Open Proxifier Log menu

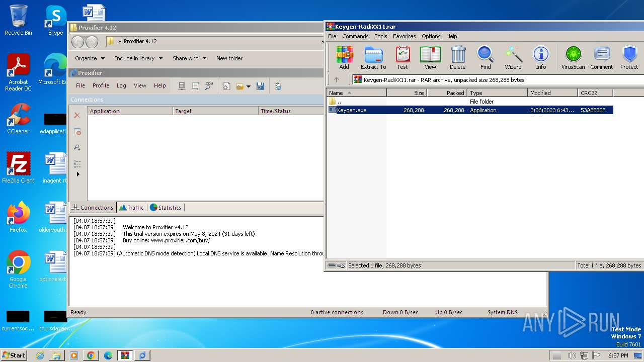coord(121,85)
